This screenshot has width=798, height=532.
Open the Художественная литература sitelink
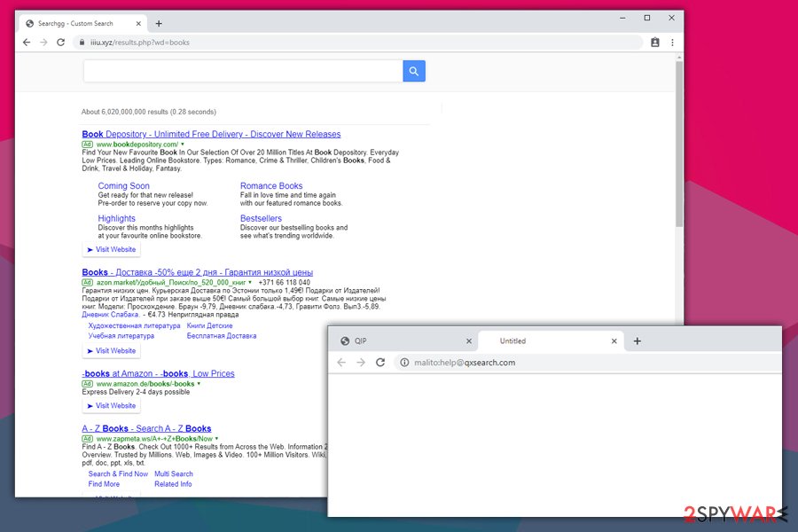click(135, 325)
